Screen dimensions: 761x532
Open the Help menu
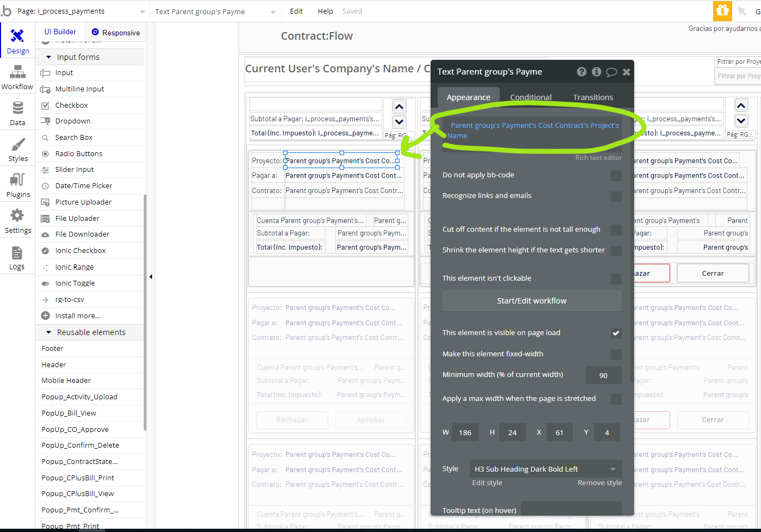325,11
